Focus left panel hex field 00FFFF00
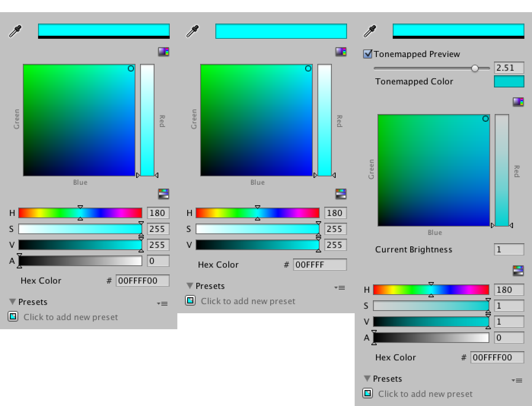The width and height of the screenshot is (532, 406). point(143,281)
